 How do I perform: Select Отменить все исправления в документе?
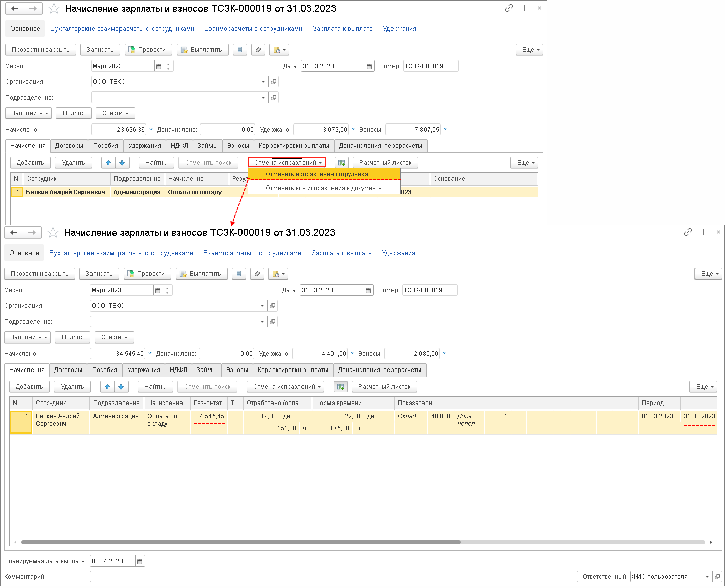[324, 188]
